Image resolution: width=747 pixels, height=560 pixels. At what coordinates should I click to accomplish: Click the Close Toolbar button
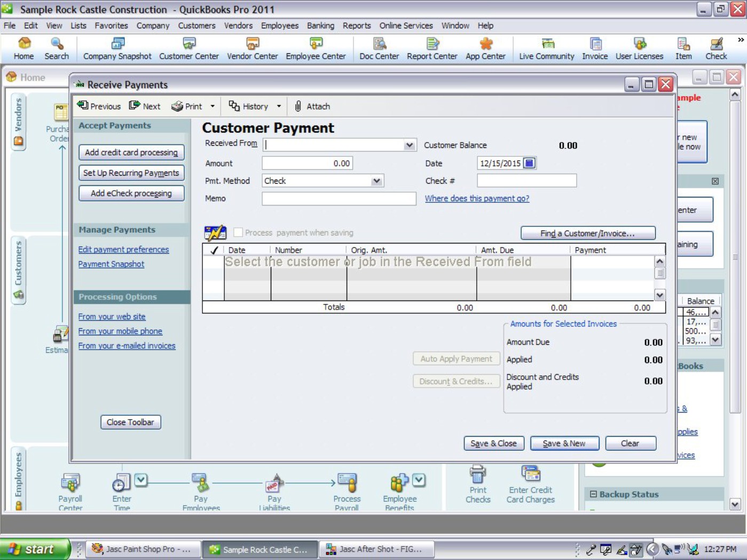pyautogui.click(x=130, y=422)
